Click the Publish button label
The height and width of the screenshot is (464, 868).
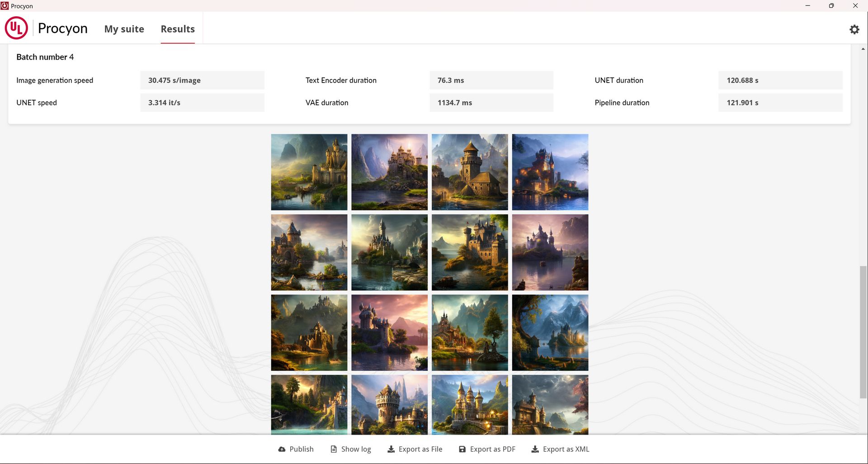tap(302, 449)
